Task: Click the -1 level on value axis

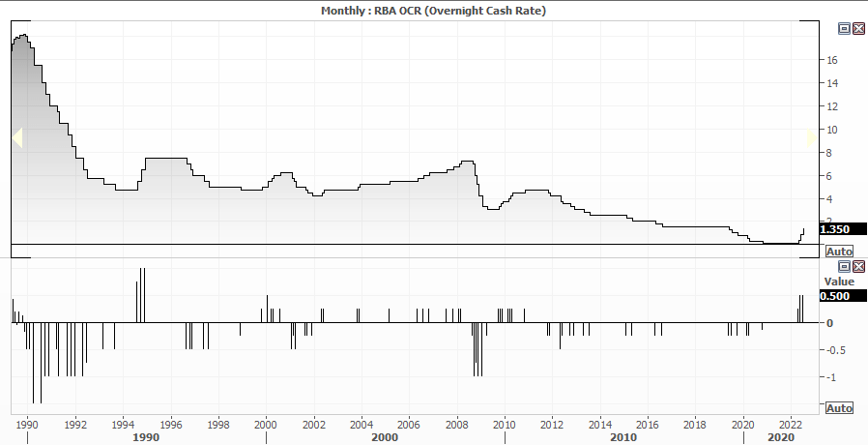Action: click(832, 377)
